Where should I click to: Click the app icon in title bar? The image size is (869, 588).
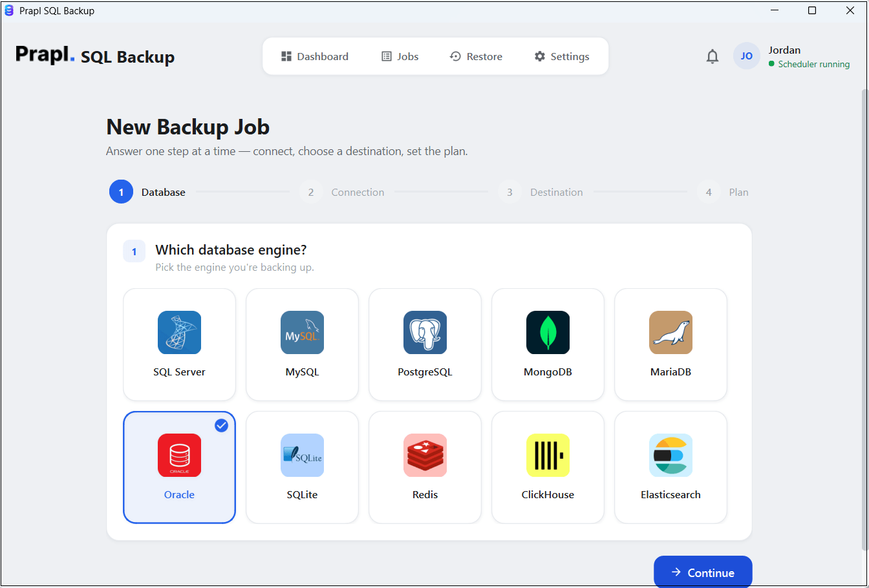9,10
